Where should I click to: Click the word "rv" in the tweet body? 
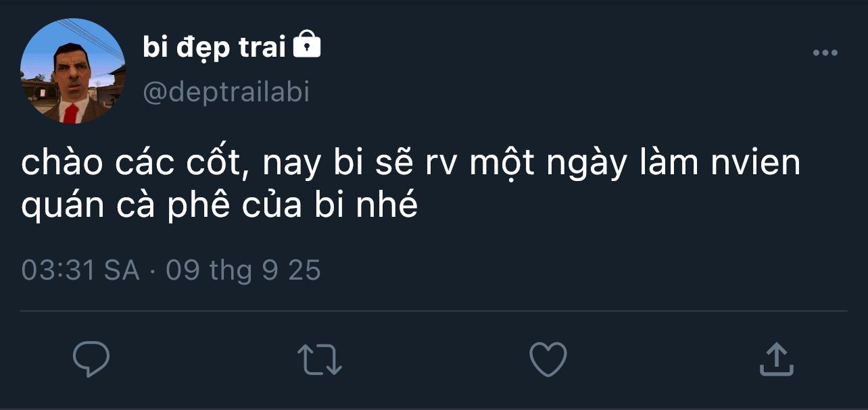[x=441, y=165]
